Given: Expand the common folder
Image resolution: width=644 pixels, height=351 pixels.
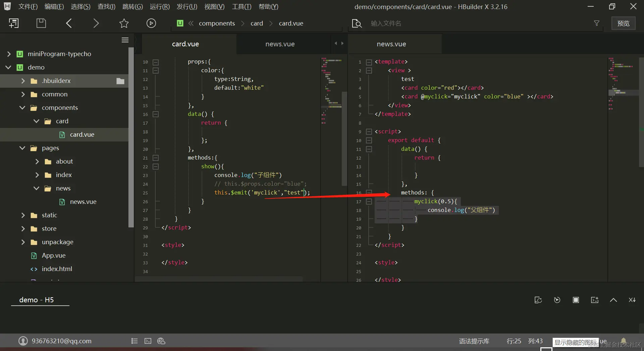Looking at the screenshot, I should (x=23, y=94).
